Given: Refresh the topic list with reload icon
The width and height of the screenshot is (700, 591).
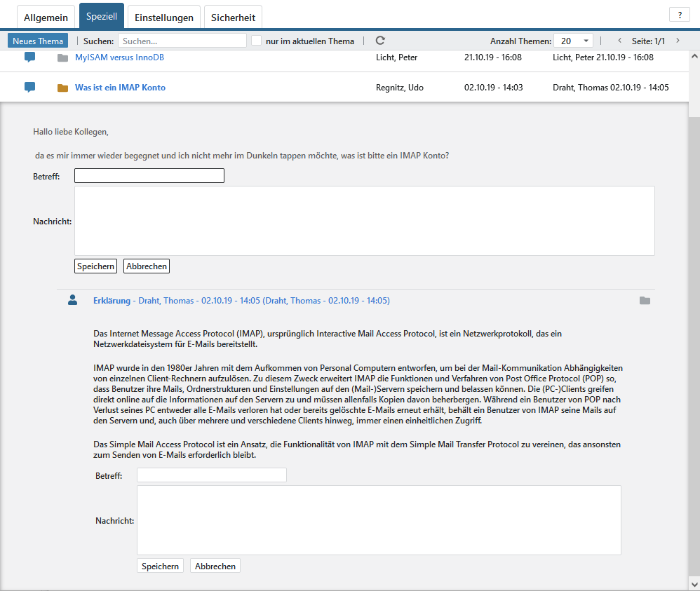Looking at the screenshot, I should click(x=380, y=41).
